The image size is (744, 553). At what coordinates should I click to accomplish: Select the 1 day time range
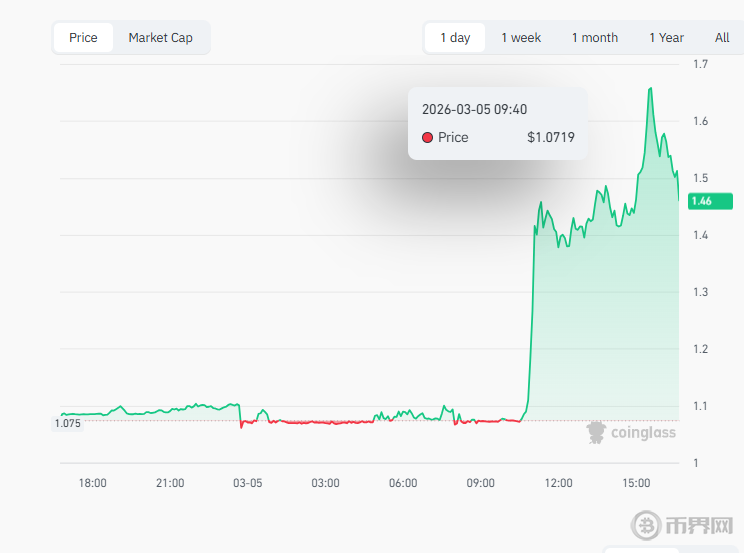tap(455, 38)
